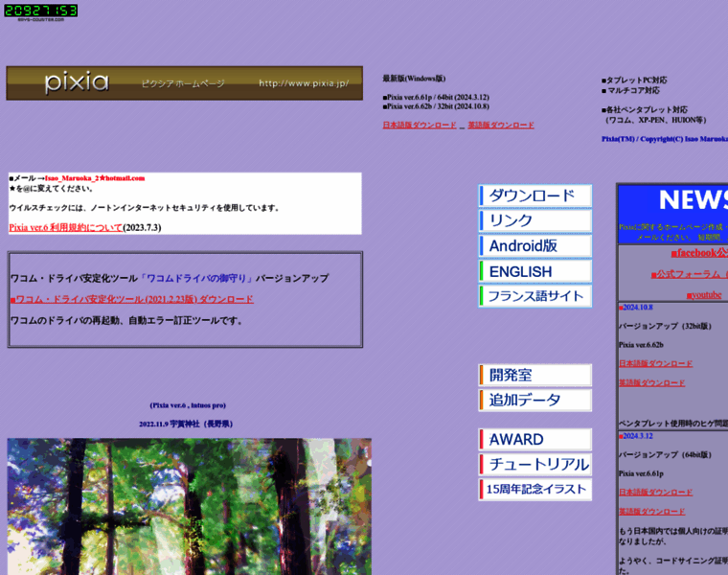
Task: Click the top 英語版ダウンロード link
Action: pos(501,126)
